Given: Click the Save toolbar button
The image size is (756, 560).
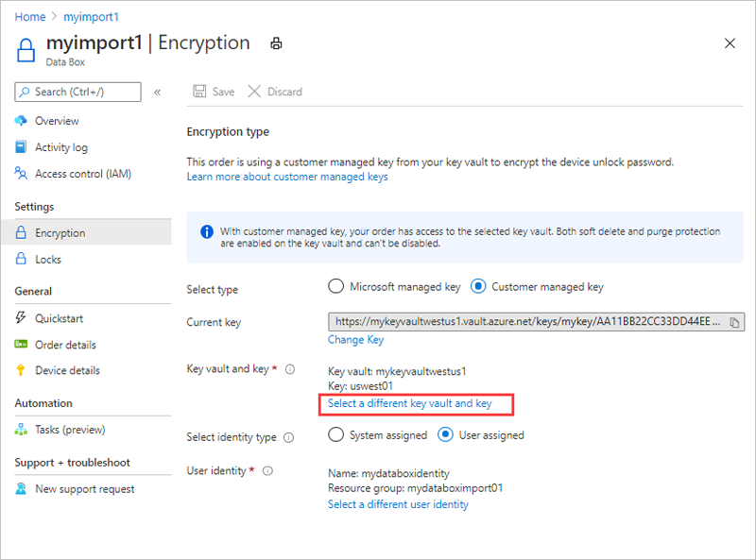Looking at the screenshot, I should point(214,92).
